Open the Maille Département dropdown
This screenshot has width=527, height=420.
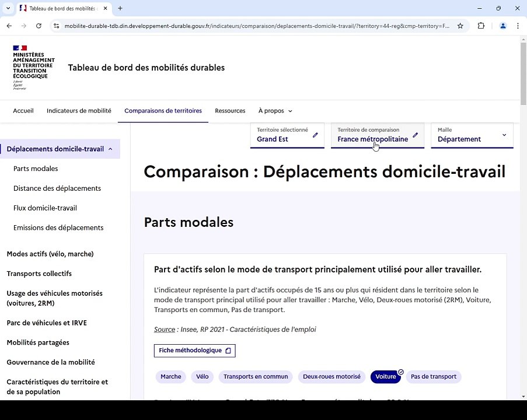(472, 135)
